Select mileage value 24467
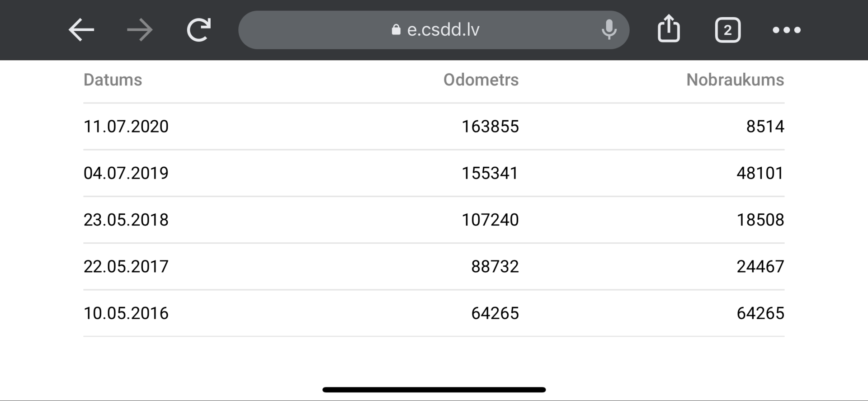 760,266
